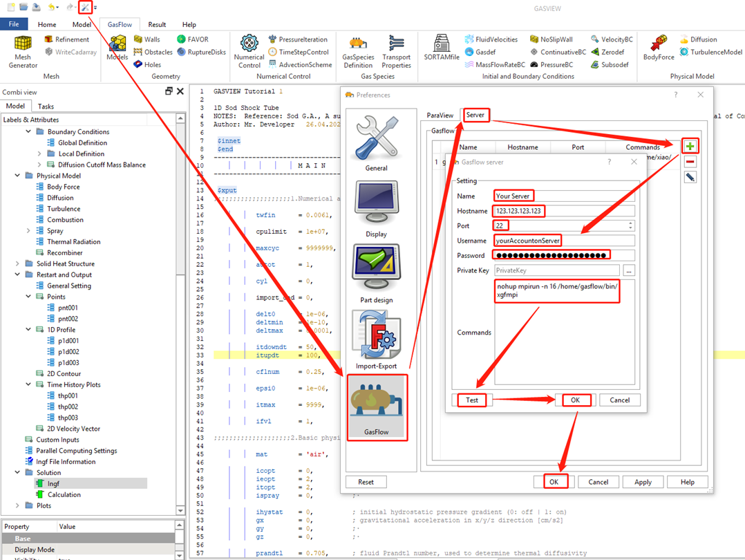Browse for Private Key file
The height and width of the screenshot is (560, 745).
coord(629,270)
